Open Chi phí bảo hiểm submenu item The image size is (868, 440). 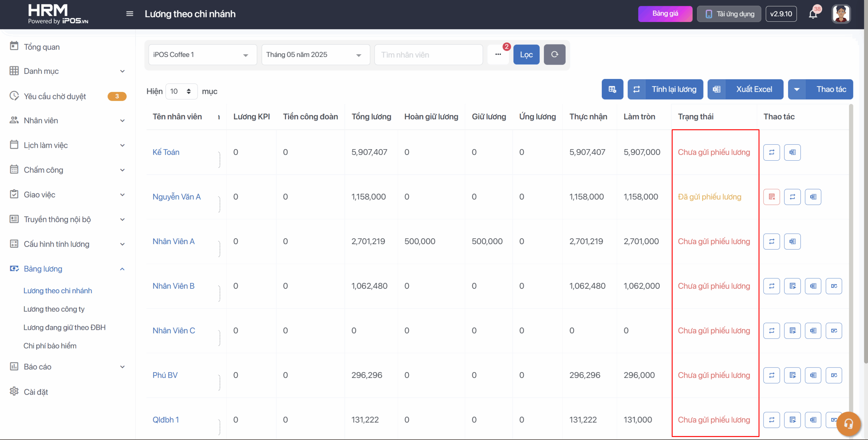click(50, 346)
